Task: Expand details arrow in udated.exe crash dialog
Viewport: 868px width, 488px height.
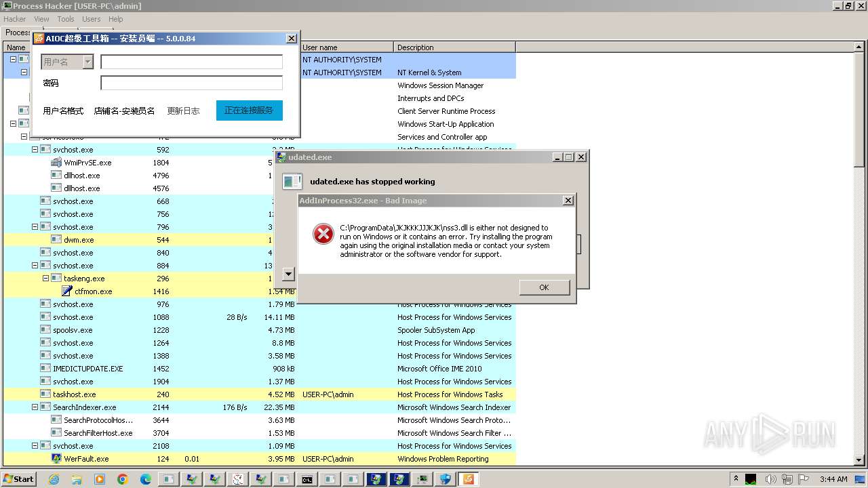Action: [x=288, y=274]
